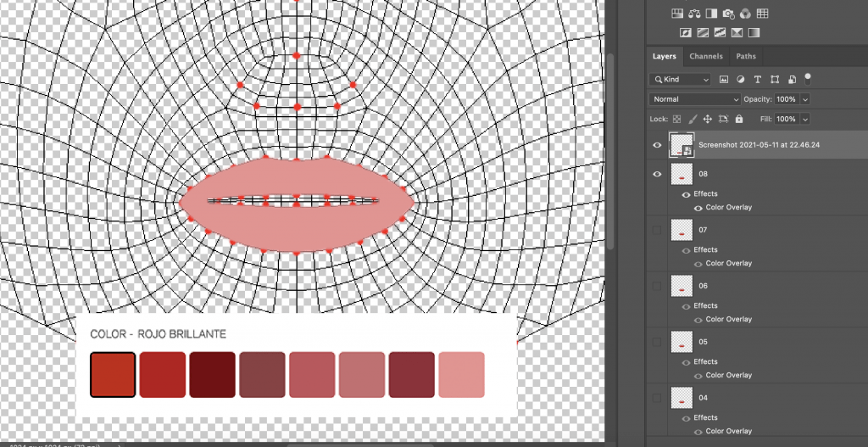Image resolution: width=868 pixels, height=447 pixels.
Task: Hide layer 08 visibility eye
Action: [x=657, y=174]
